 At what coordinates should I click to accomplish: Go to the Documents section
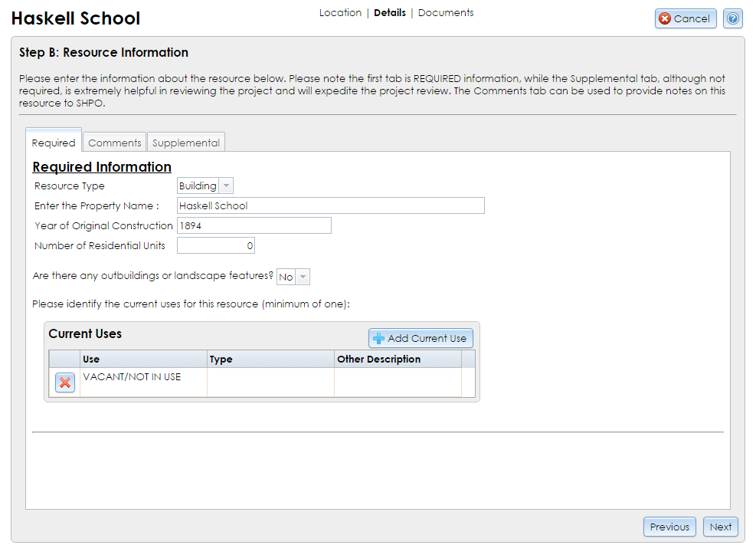point(445,12)
